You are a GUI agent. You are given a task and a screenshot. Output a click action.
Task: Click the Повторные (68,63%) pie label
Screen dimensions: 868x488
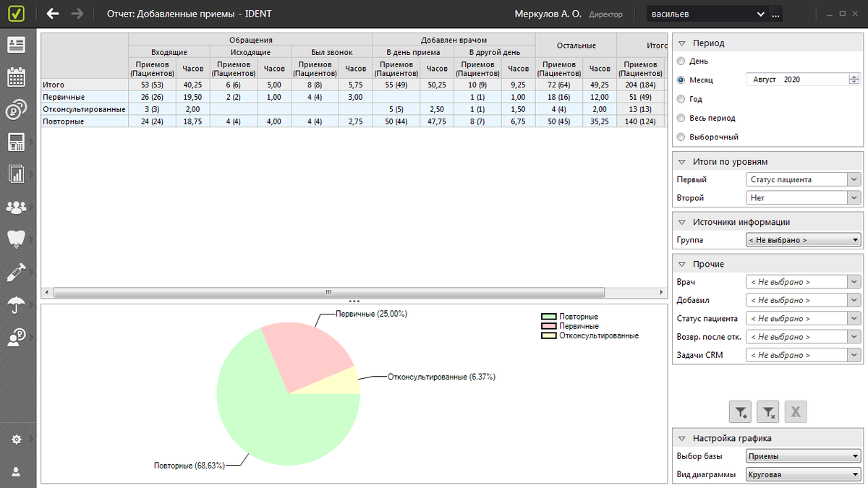pyautogui.click(x=190, y=466)
